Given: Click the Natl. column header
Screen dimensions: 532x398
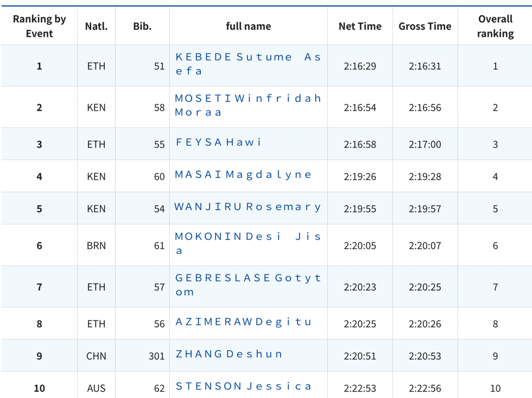Looking at the screenshot, I should [96, 26].
